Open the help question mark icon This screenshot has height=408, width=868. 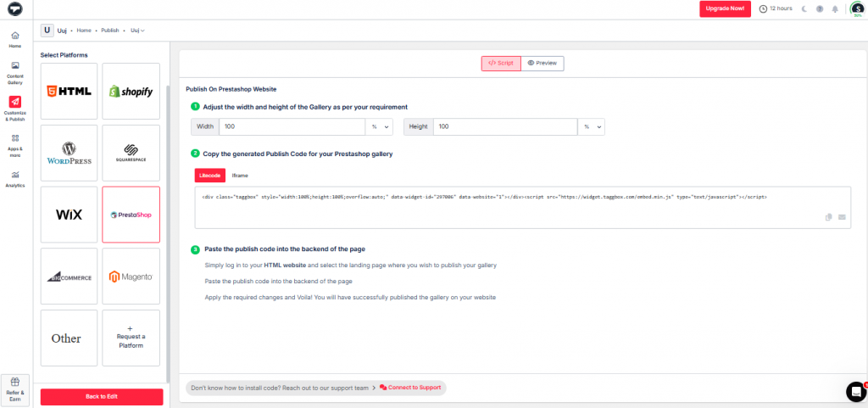point(820,8)
